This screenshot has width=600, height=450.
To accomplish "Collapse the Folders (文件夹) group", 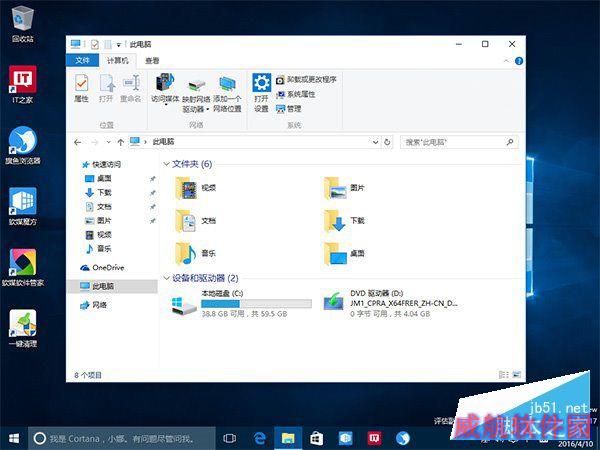I will (166, 164).
